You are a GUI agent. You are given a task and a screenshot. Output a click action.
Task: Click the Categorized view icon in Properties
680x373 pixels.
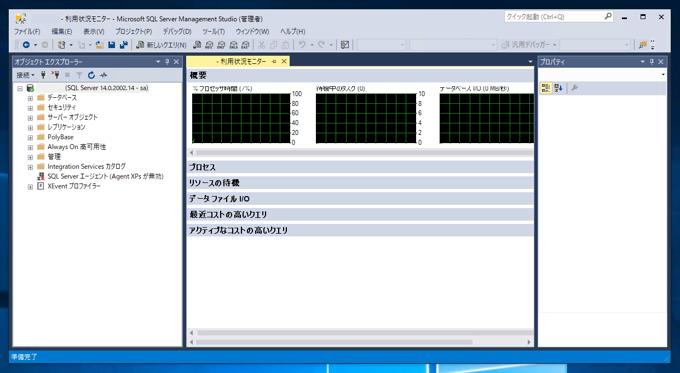pyautogui.click(x=546, y=88)
